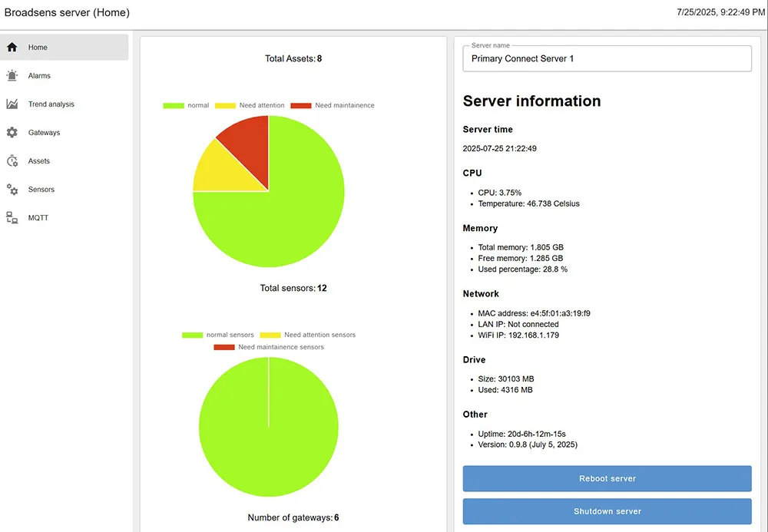Click the Shutdown server button
The image size is (768, 532).
(x=607, y=511)
